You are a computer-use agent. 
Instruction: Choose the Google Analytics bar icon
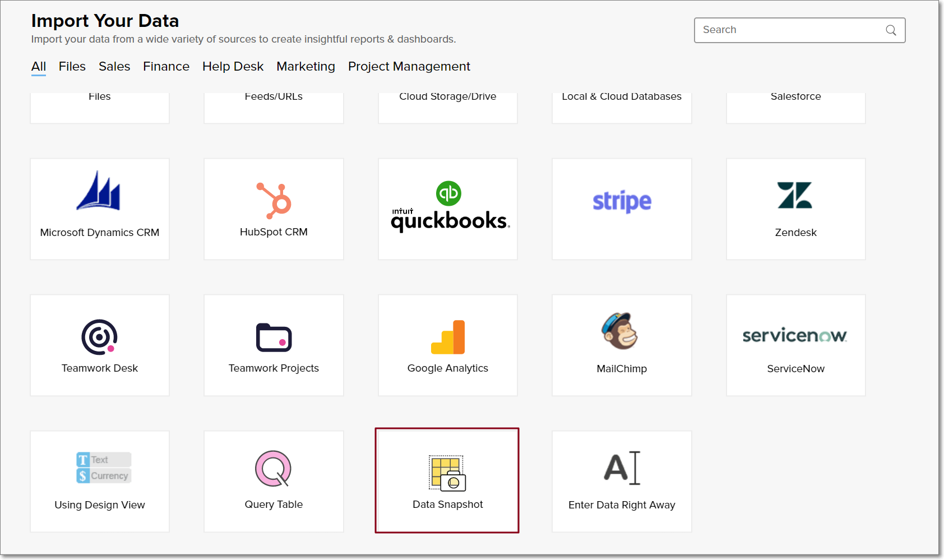448,337
